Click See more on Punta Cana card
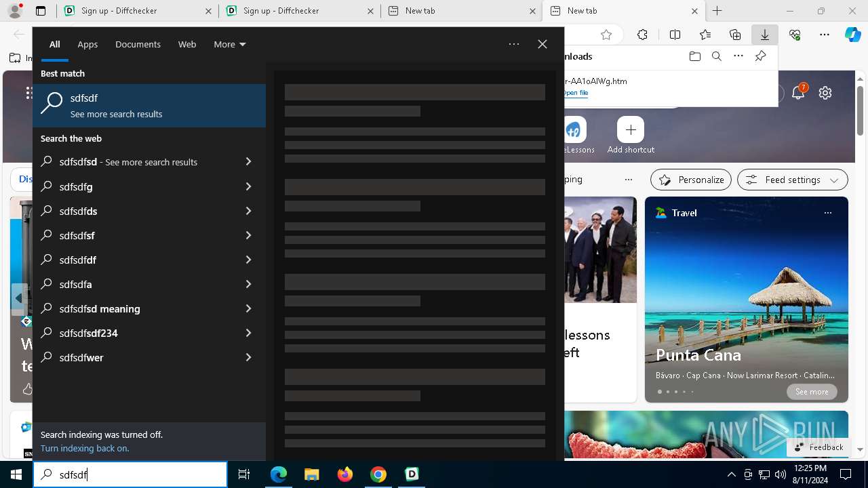The width and height of the screenshot is (868, 488). (x=812, y=392)
